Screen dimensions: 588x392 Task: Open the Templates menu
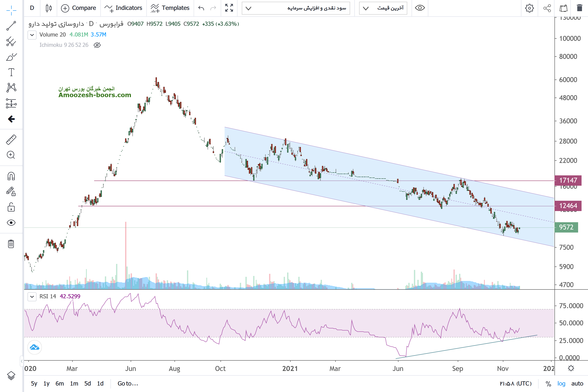pos(170,8)
